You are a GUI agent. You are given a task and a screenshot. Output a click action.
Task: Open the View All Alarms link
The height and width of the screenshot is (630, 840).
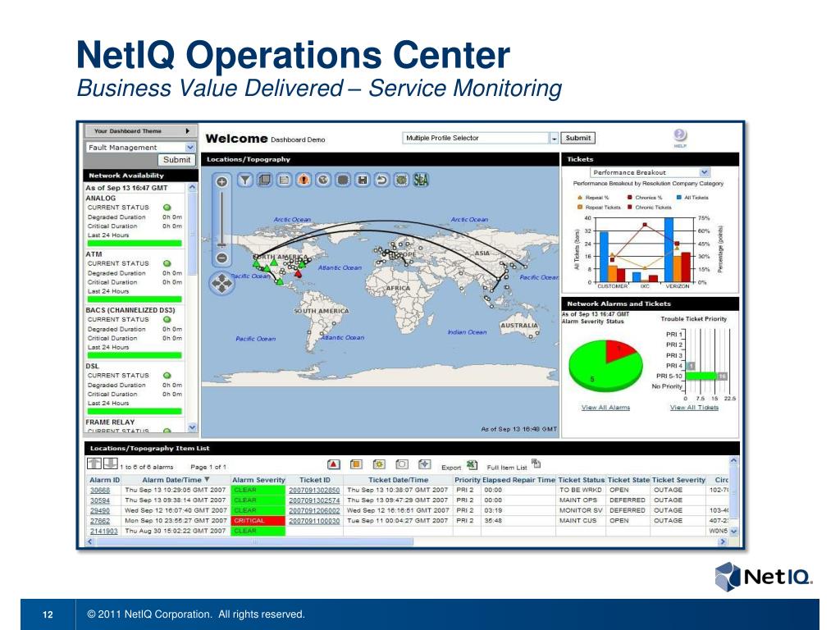coord(605,408)
